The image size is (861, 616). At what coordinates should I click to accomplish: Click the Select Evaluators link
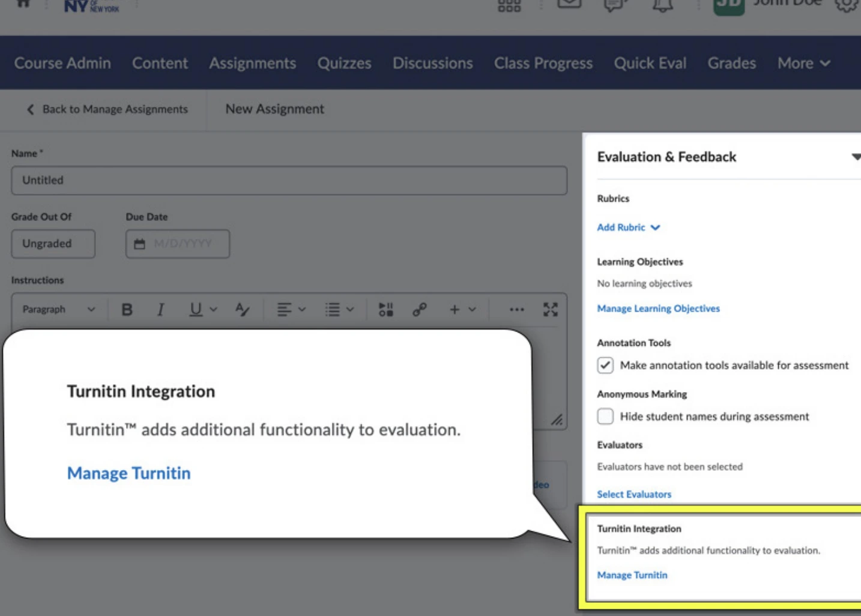634,494
